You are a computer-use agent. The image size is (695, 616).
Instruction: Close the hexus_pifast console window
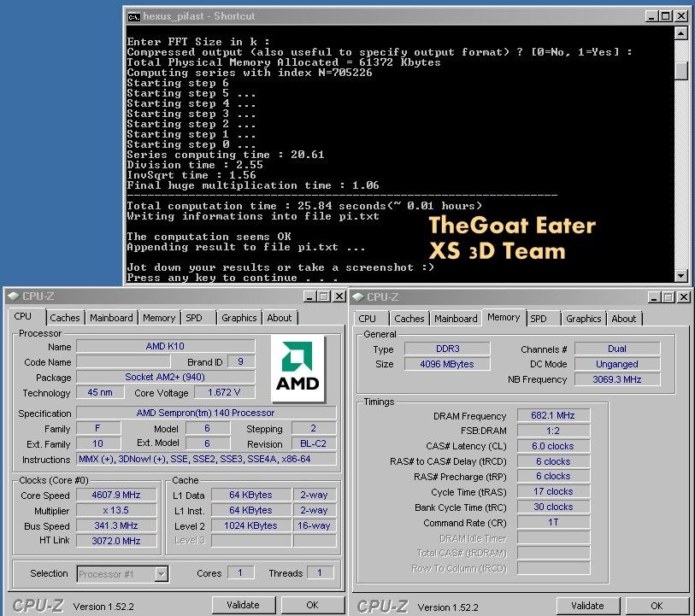click(681, 16)
